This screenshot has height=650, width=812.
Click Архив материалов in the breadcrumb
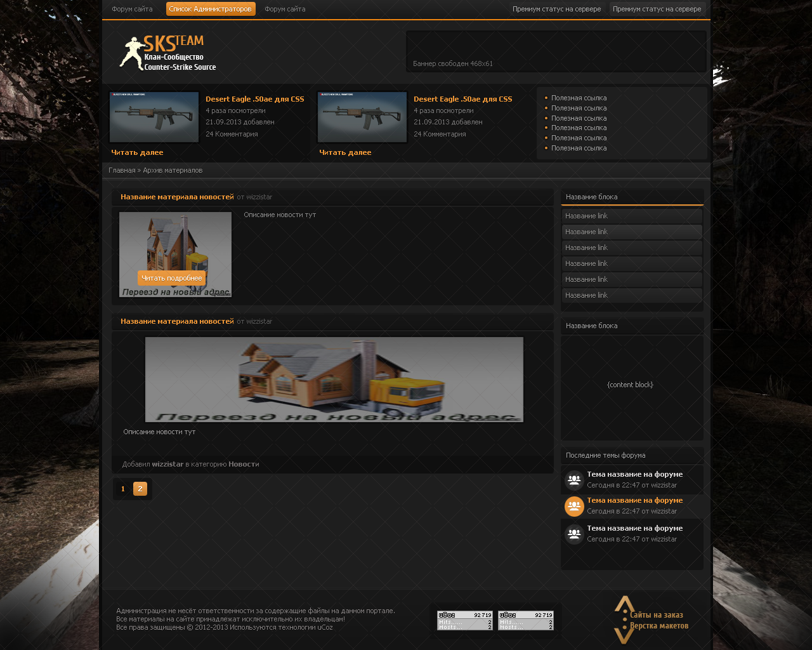pyautogui.click(x=173, y=170)
